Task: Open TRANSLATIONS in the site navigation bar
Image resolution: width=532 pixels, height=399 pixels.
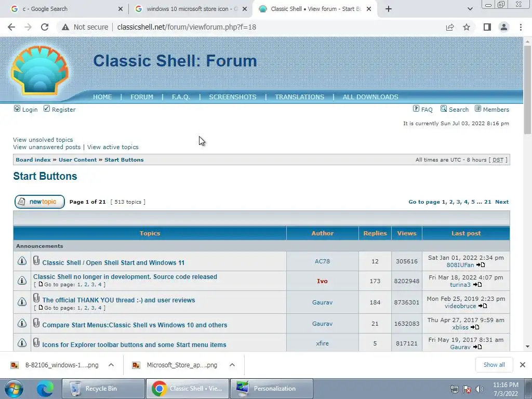Action: pyautogui.click(x=300, y=97)
